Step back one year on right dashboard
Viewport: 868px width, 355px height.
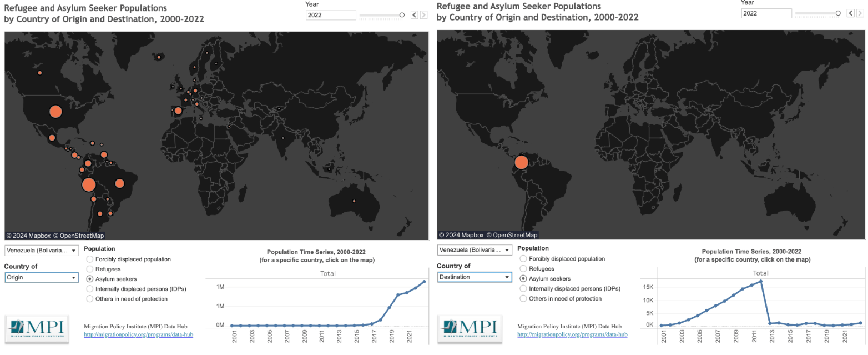(851, 13)
